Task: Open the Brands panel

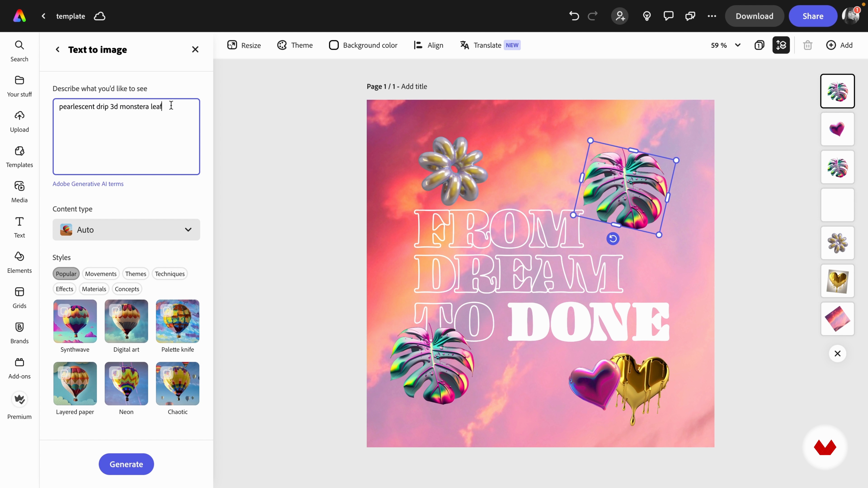Action: tap(19, 333)
